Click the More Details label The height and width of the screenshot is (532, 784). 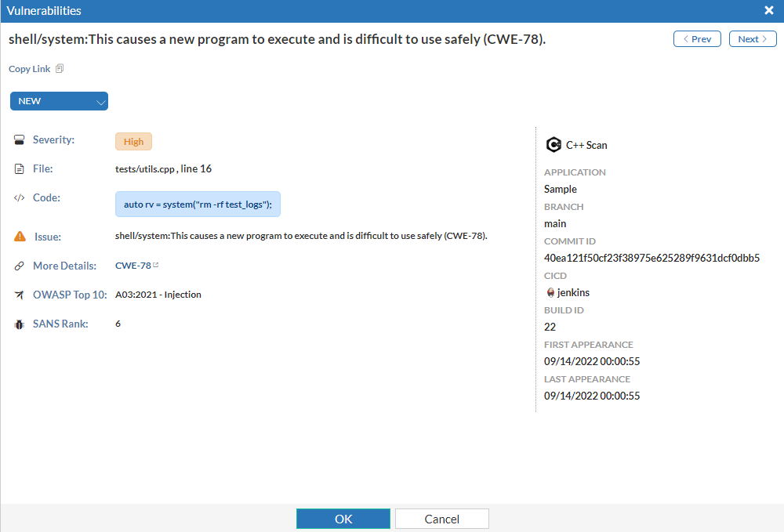(64, 266)
